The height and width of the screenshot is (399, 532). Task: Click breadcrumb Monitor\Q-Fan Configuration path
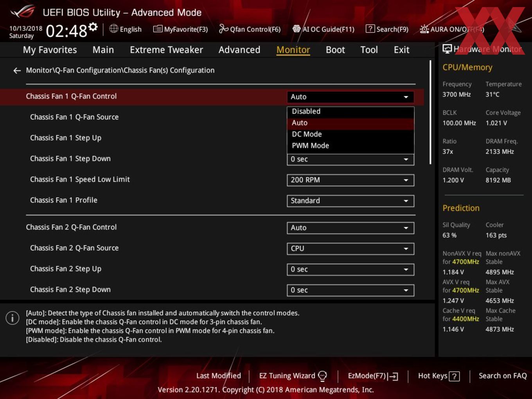[120, 70]
